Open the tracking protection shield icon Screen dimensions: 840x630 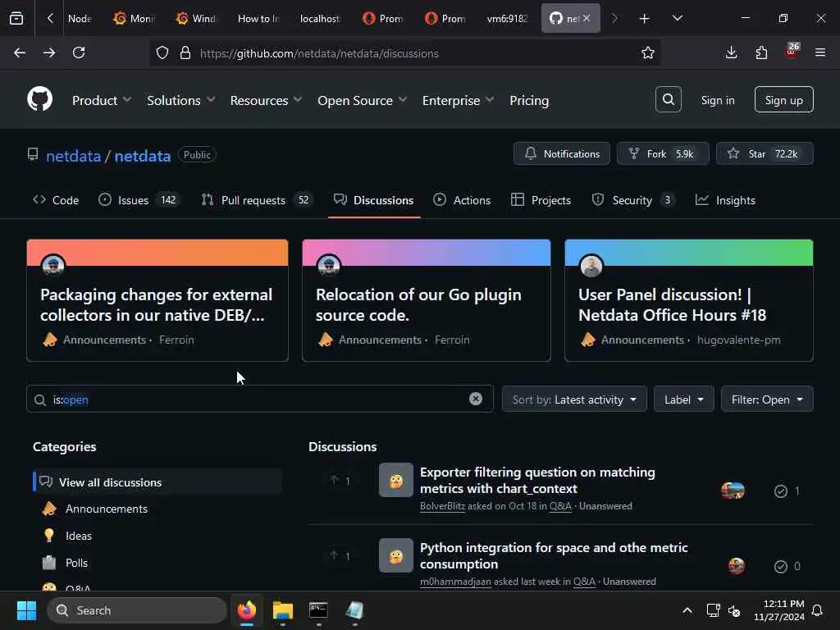[162, 53]
